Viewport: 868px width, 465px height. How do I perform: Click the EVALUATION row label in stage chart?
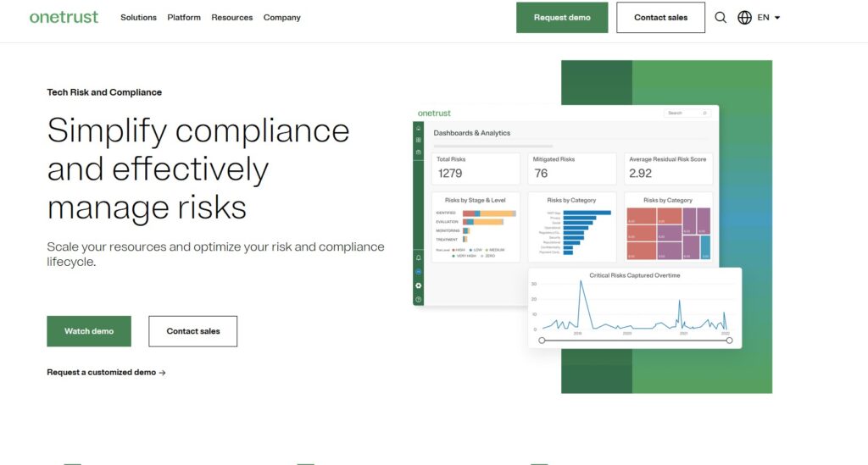(447, 222)
